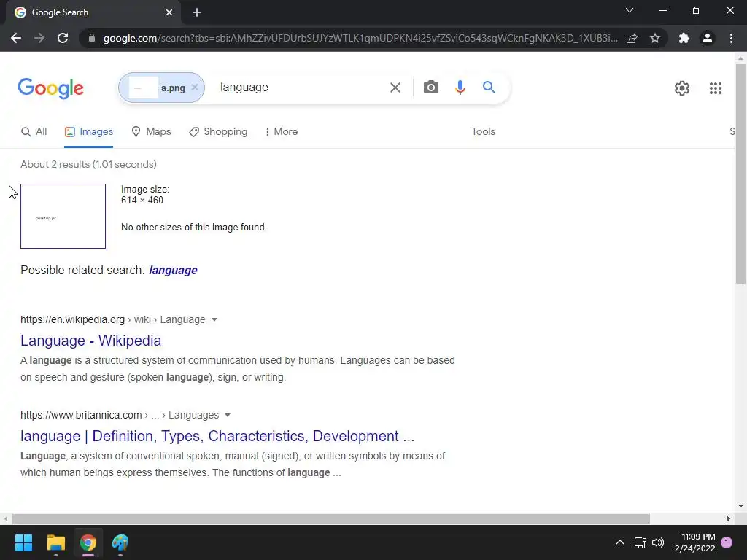Open the Shopping tab
The height and width of the screenshot is (560, 747).
217,132
